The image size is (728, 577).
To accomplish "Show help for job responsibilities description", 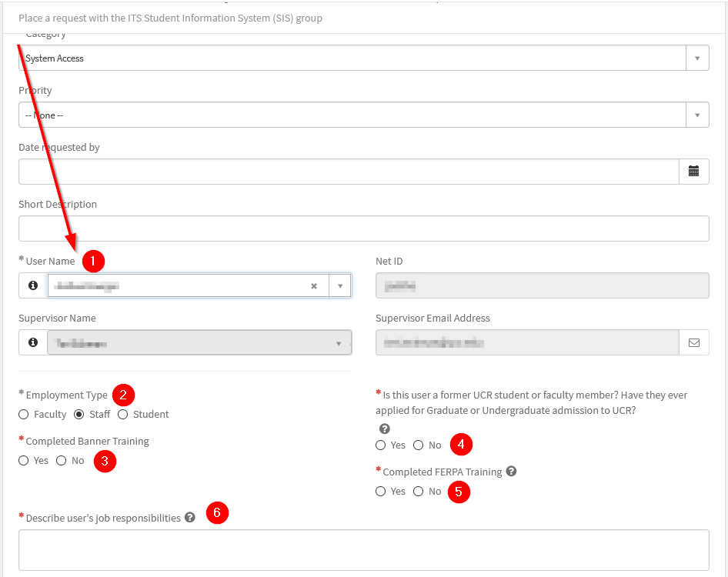I will click(190, 518).
